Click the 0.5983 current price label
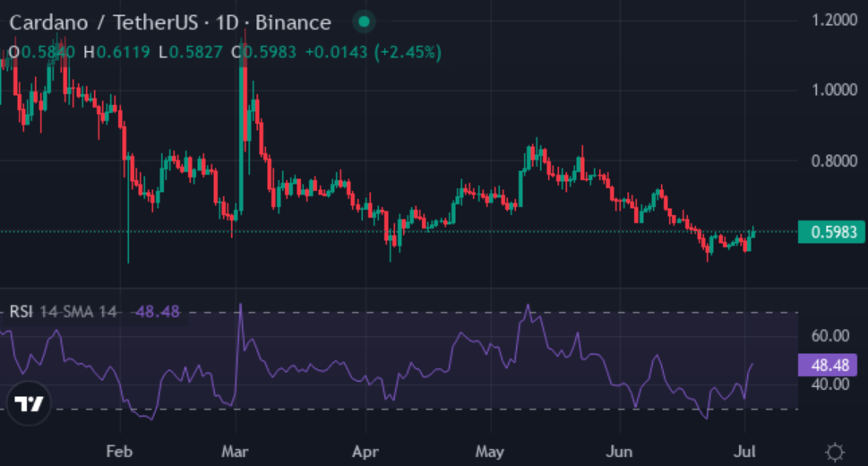The height and width of the screenshot is (466, 868). pos(831,232)
